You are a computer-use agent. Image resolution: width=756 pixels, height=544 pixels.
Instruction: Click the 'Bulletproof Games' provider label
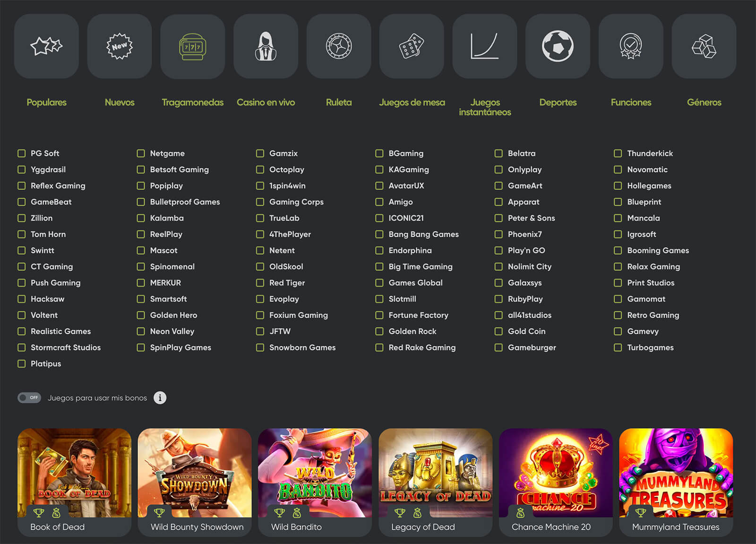coord(185,202)
